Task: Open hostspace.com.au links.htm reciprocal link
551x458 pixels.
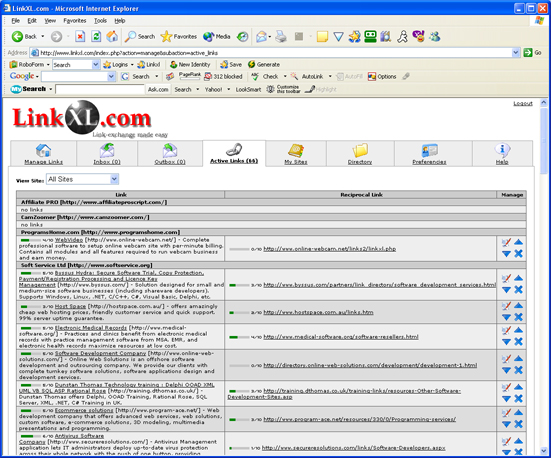Action: click(318, 312)
